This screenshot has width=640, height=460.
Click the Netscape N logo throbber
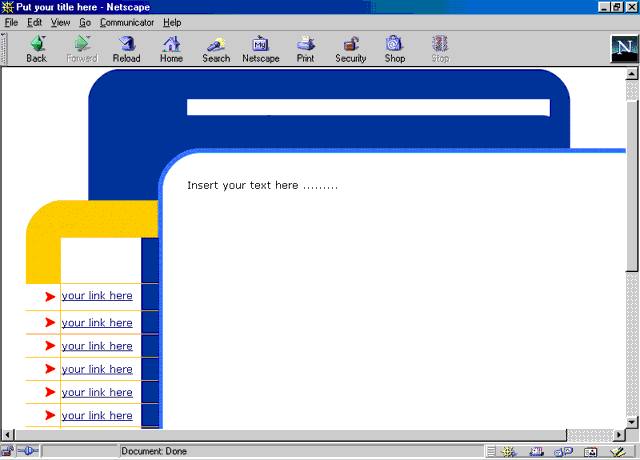pyautogui.click(x=624, y=48)
